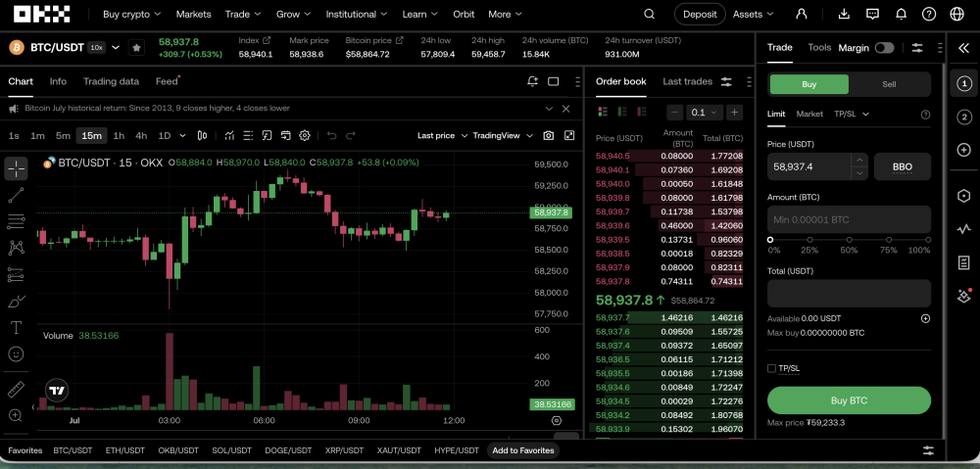Select the trend line drawing tool
Image resolution: width=980 pixels, height=469 pixels.
click(x=17, y=195)
